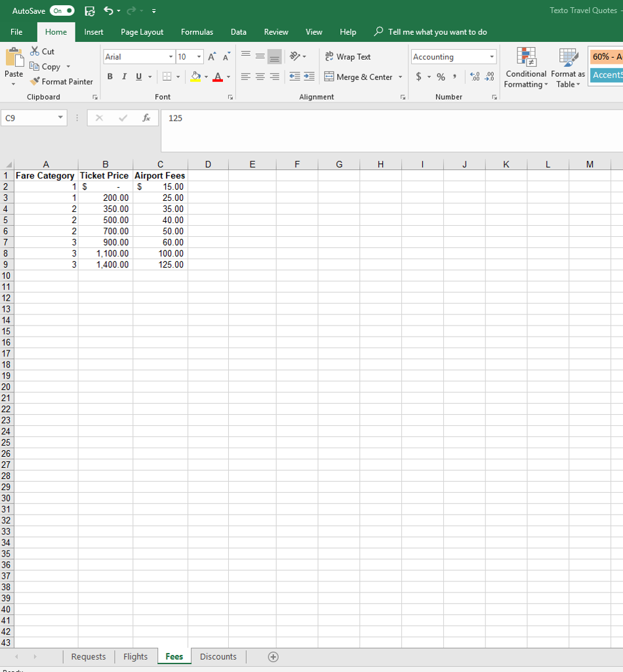Click the Cut scissors icon
Screen dimensions: 623x672
pyautogui.click(x=35, y=51)
